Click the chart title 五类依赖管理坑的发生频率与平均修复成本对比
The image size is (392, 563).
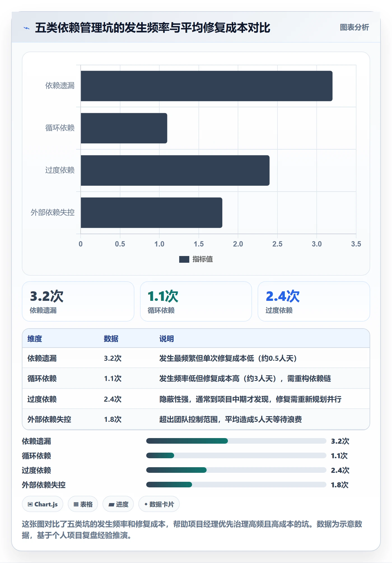tap(153, 28)
